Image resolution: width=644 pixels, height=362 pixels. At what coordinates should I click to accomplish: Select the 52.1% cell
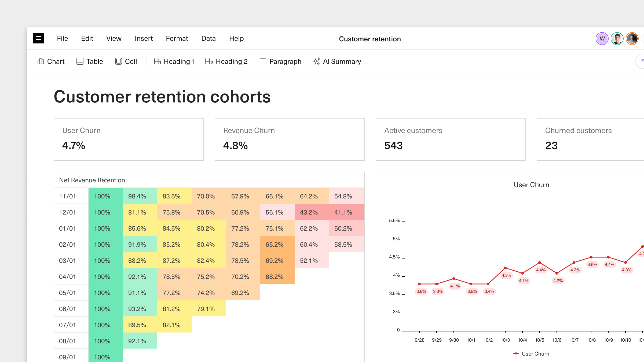pyautogui.click(x=312, y=260)
